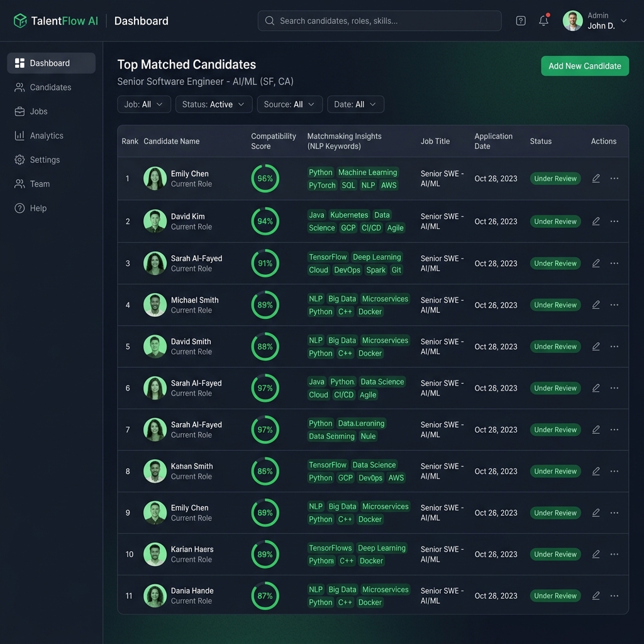
Task: Click David Kim's 94% score ring
Action: [x=265, y=221]
